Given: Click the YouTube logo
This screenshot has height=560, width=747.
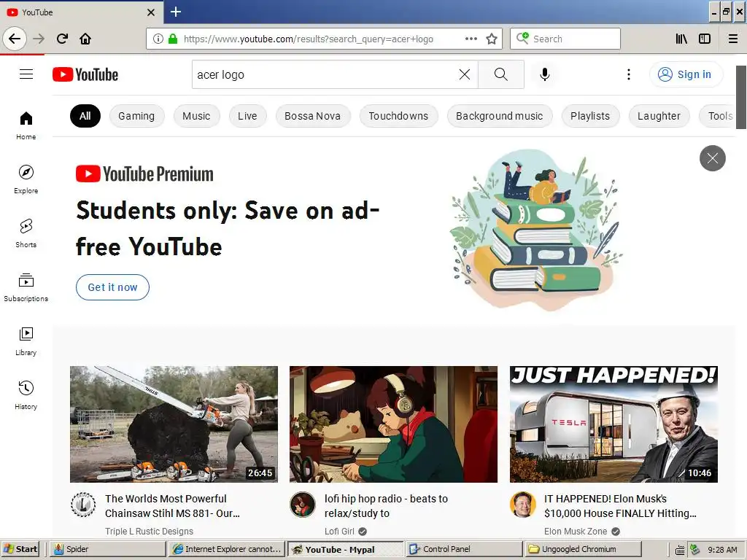Looking at the screenshot, I should point(85,74).
